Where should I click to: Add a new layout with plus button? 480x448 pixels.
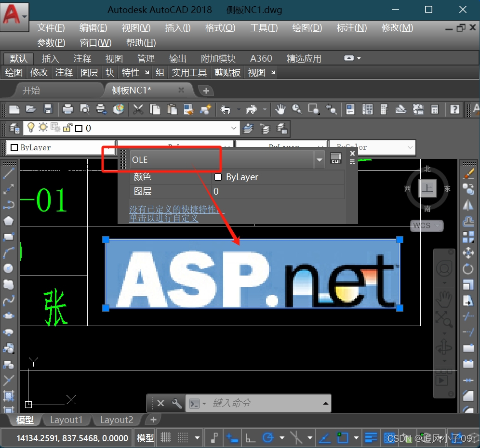[x=153, y=420]
